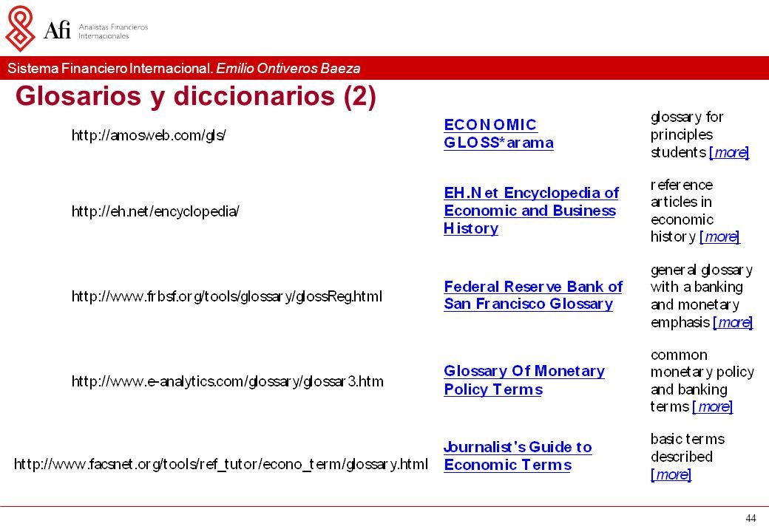
Task: Click [more] after 'and banking terms'
Action: tap(712, 406)
